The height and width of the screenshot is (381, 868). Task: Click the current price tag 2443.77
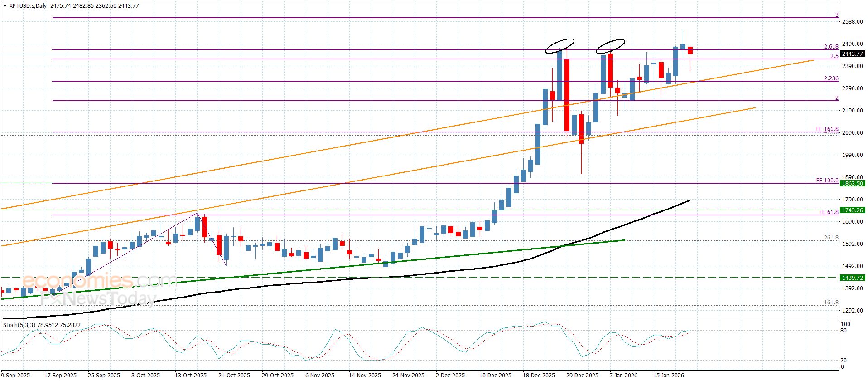(x=852, y=54)
